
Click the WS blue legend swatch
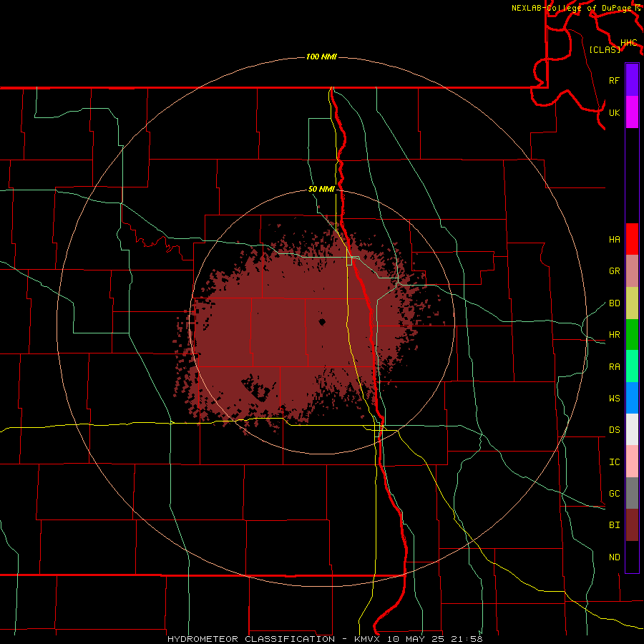point(632,398)
